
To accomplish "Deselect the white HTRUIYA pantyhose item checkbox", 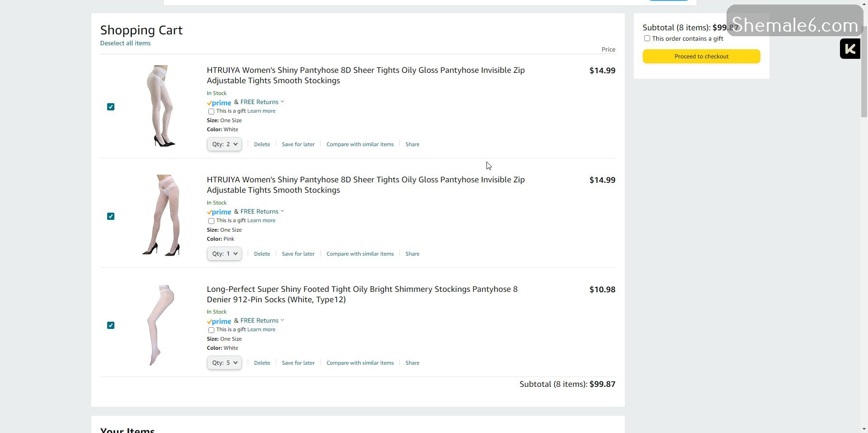I will pyautogui.click(x=111, y=107).
